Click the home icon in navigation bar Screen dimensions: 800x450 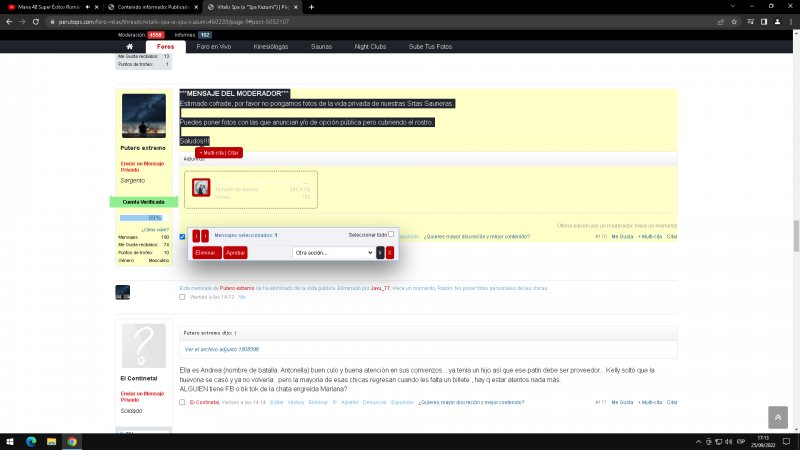(129, 46)
